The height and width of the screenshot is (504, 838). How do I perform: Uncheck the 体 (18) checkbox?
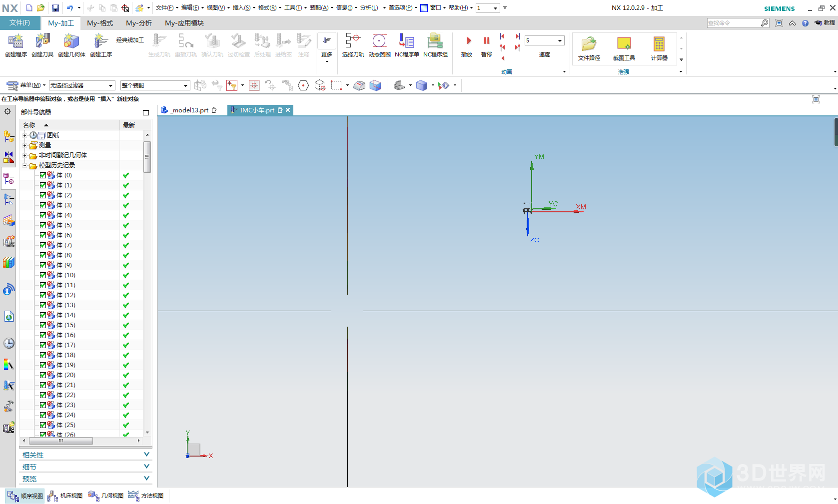43,355
